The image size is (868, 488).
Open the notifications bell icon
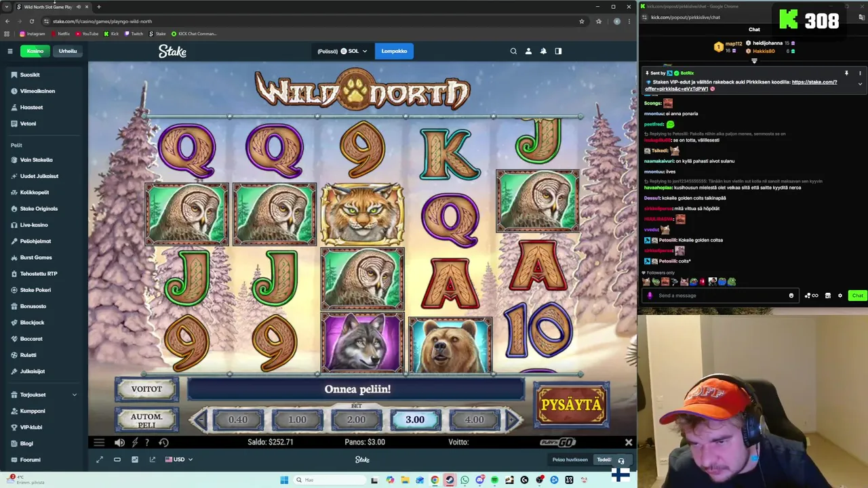(543, 51)
